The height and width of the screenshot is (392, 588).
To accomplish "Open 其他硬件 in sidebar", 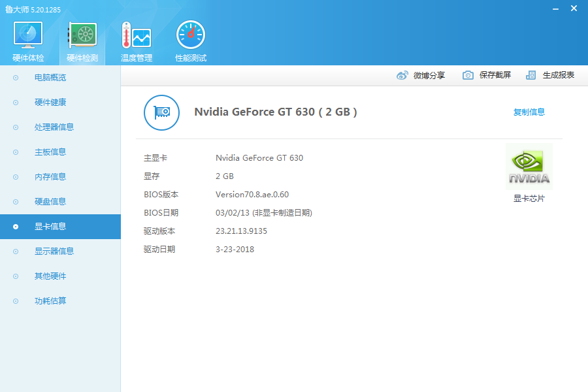I will [50, 276].
